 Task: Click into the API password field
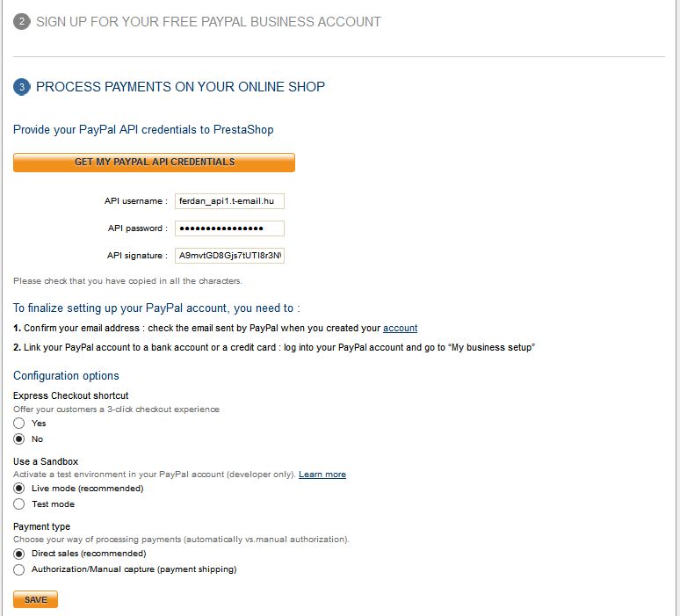click(229, 228)
